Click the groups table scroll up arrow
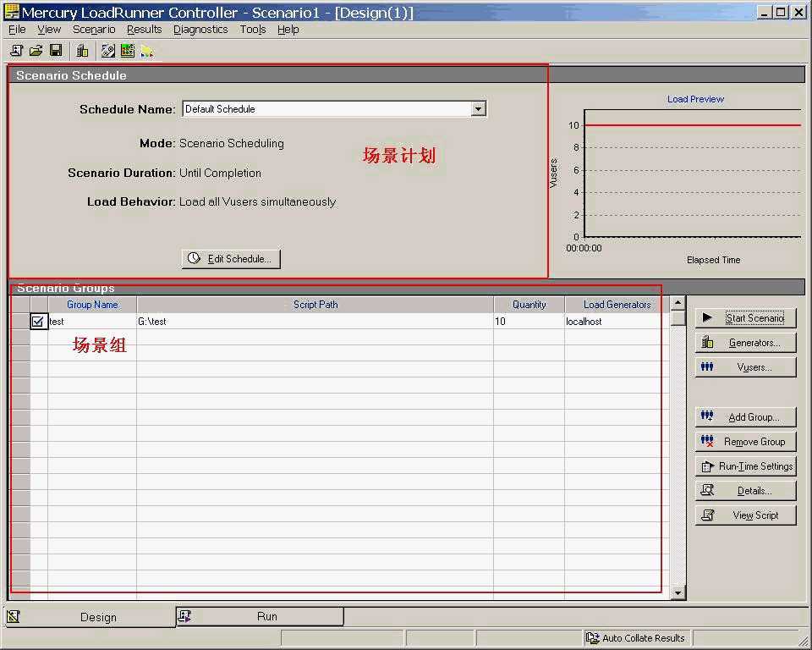The height and width of the screenshot is (650, 812). pyautogui.click(x=678, y=303)
